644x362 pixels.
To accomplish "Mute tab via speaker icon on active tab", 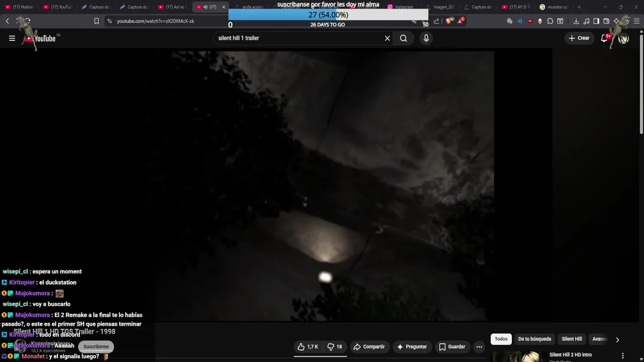I will [x=205, y=7].
